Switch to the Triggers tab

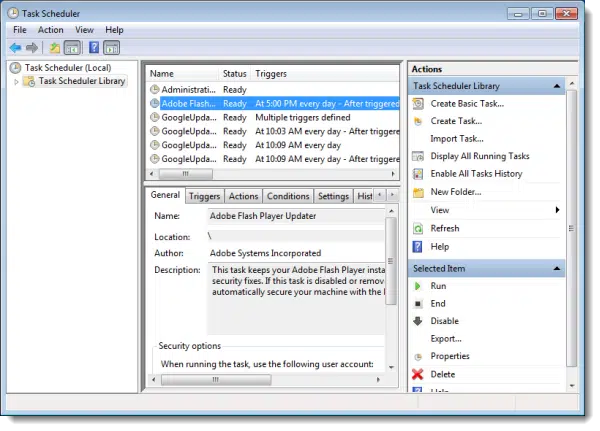tap(204, 196)
